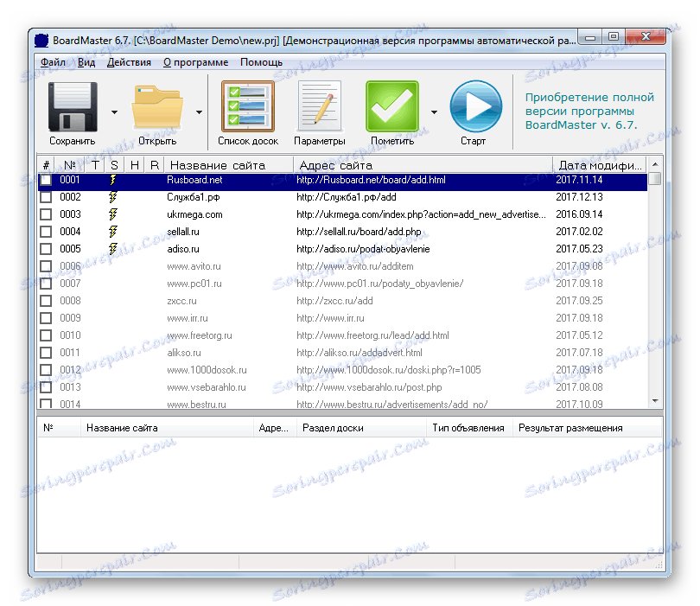This screenshot has height=606, width=700.
Task: Close the BoardMaster window
Action: click(645, 36)
